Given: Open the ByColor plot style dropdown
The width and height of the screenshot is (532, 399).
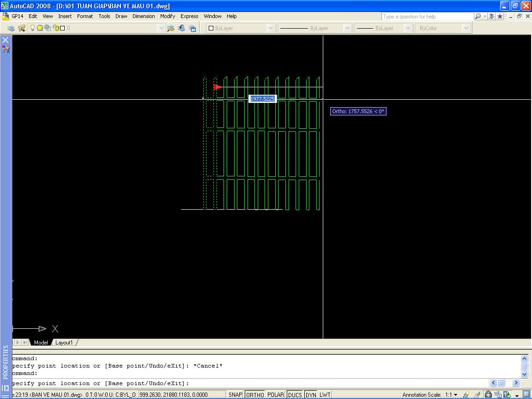Looking at the screenshot, I should tap(467, 28).
